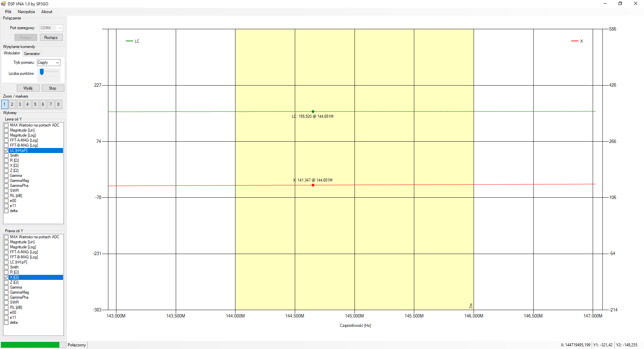Image resolution: width=644 pixels, height=349 pixels.
Task: Enable the SWR checkbox in Lewa oś Y list
Action: 6,191
